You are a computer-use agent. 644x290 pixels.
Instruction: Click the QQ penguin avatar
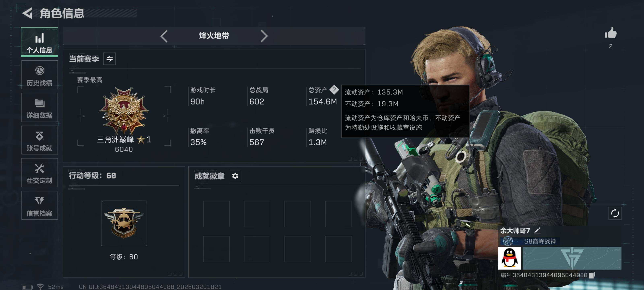point(510,258)
